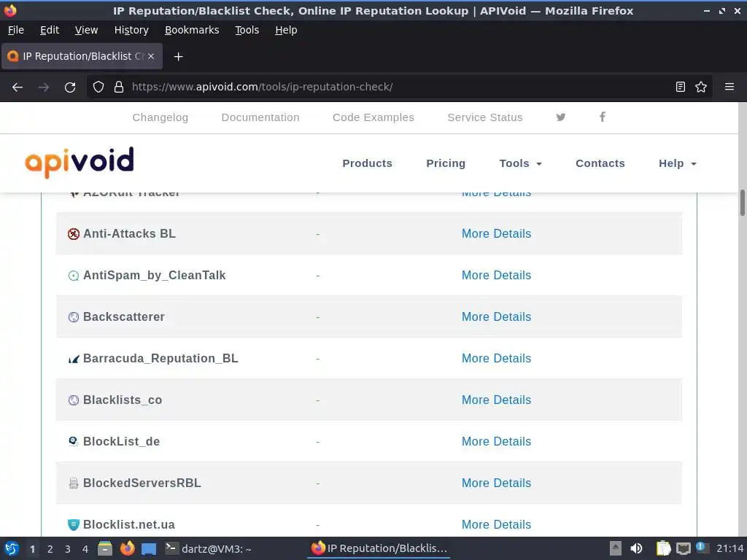Click the Barracuda_Reputation_BL icon
This screenshot has height=560, width=747.
pos(74,359)
